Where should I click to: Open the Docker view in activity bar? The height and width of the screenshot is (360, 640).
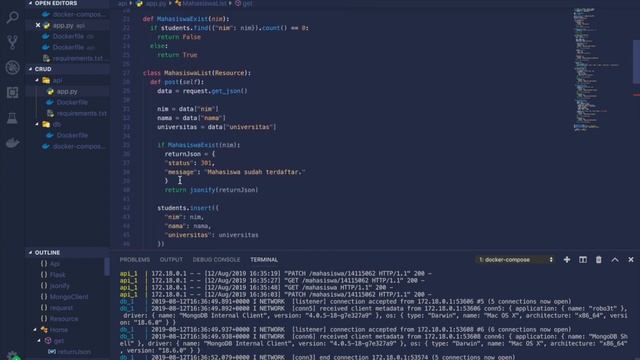tap(12, 143)
